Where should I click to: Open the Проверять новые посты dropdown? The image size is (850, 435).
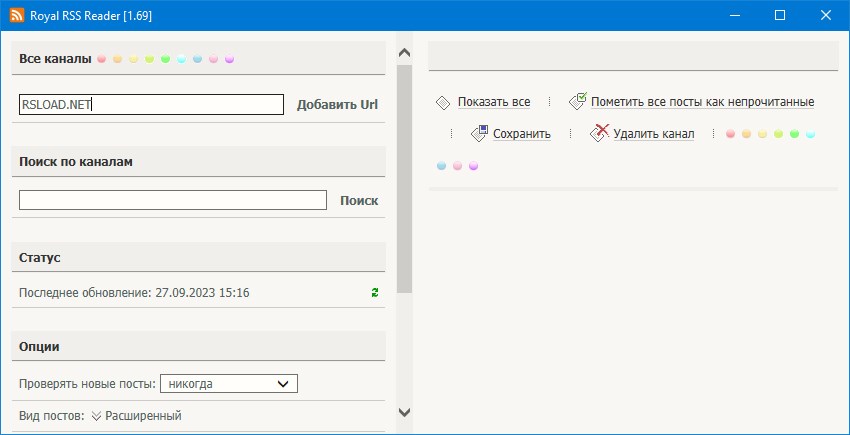229,384
